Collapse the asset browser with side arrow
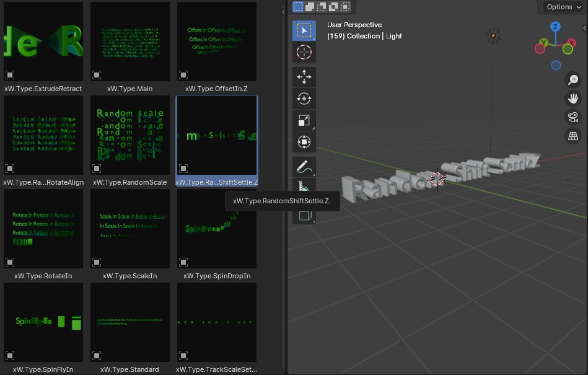This screenshot has height=375, width=588. 284,12
